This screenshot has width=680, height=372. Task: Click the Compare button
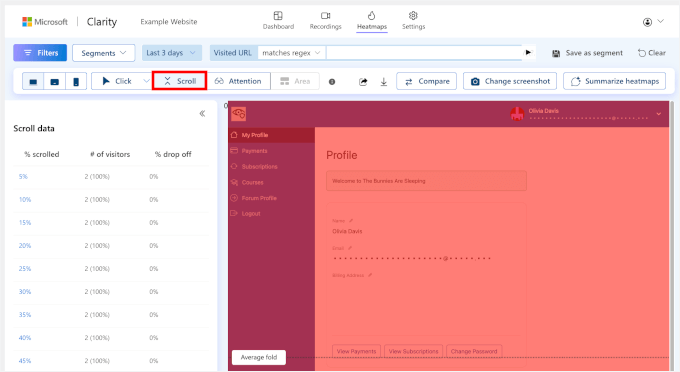coord(426,81)
